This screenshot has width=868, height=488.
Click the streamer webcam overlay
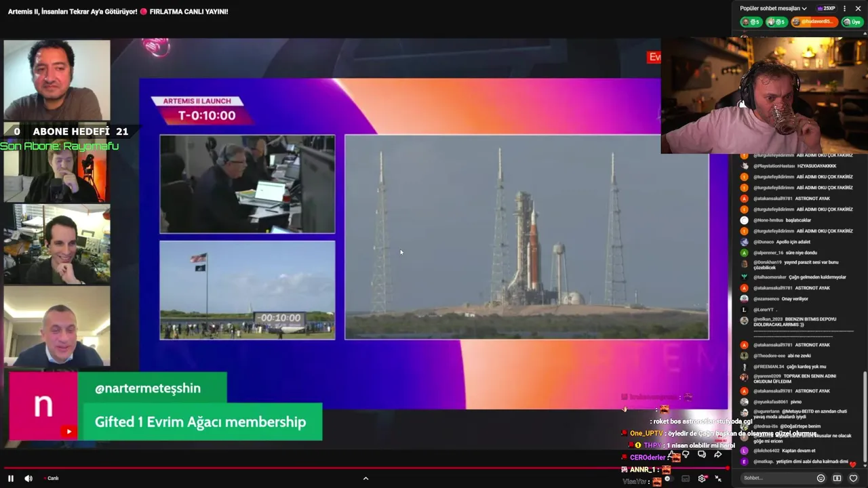[x=764, y=96]
